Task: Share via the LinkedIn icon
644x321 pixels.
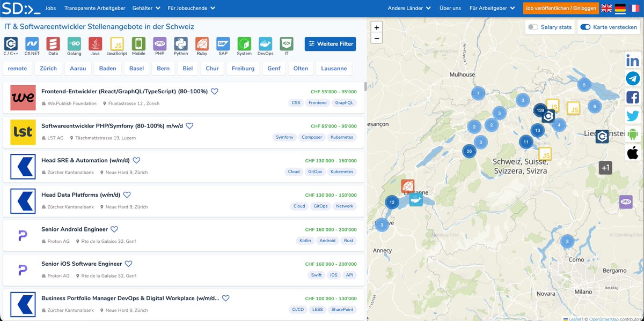Action: 633,61
